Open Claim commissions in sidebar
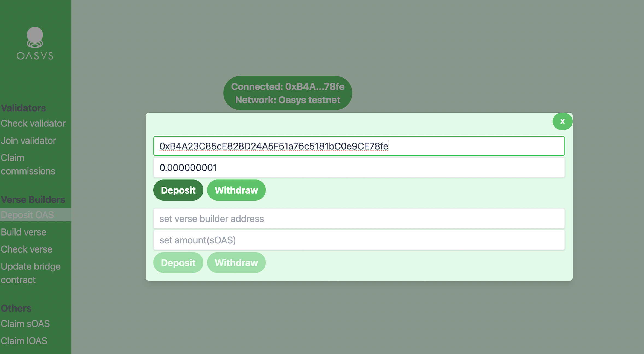644x354 pixels. click(x=28, y=164)
